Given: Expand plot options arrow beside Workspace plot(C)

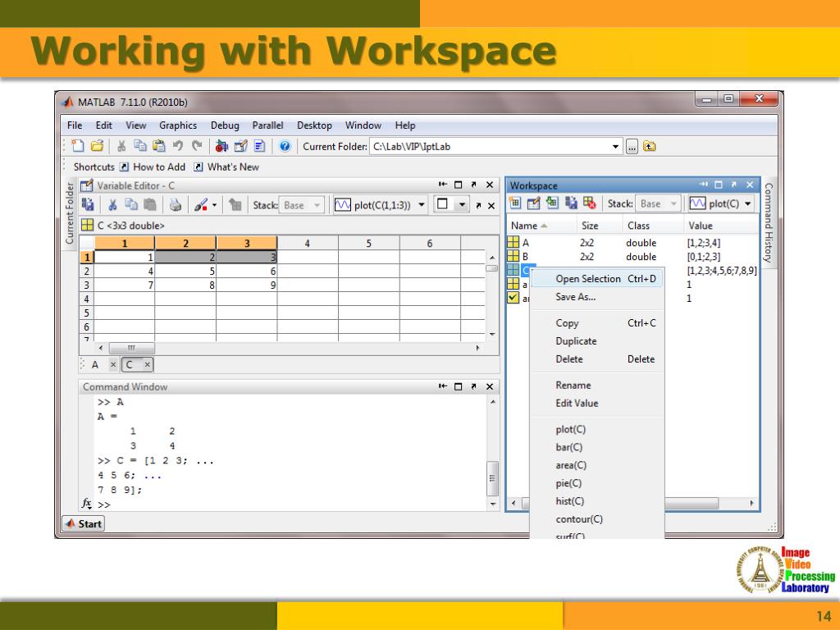Looking at the screenshot, I should [x=748, y=203].
